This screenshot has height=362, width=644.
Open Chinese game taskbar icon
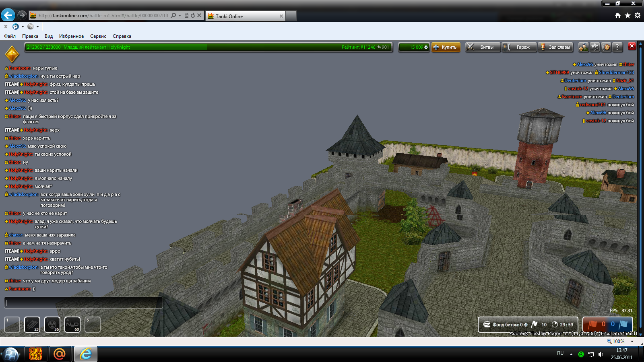click(x=36, y=354)
